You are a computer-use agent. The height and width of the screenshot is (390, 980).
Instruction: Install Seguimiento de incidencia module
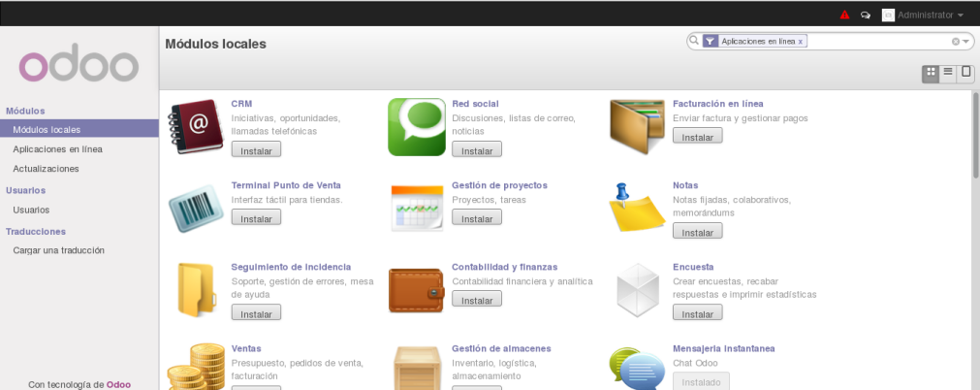tap(256, 312)
